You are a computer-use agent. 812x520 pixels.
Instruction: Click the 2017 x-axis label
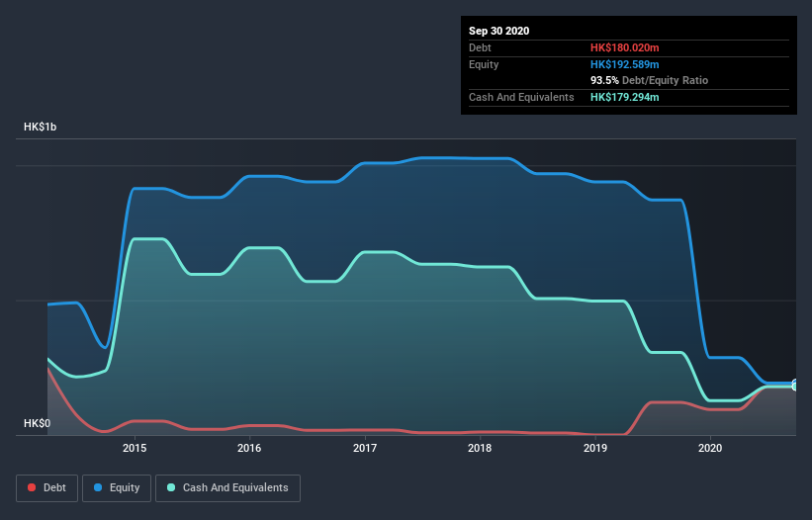[x=365, y=448]
